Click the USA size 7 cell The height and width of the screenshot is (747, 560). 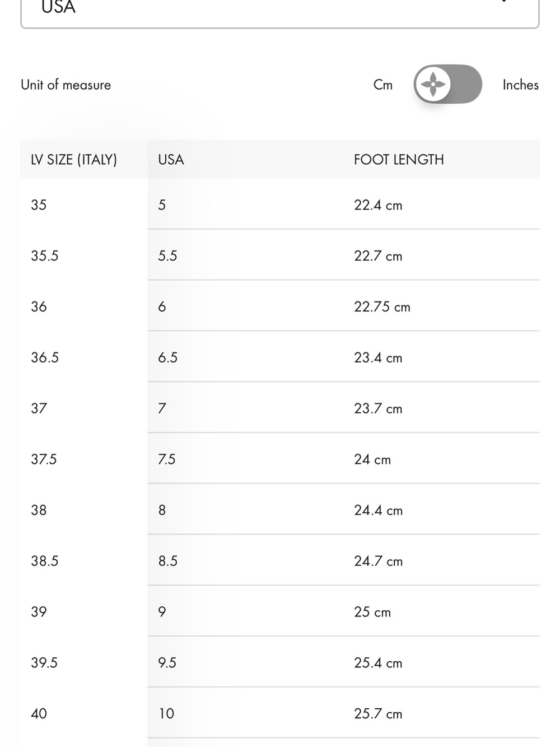coord(162,408)
